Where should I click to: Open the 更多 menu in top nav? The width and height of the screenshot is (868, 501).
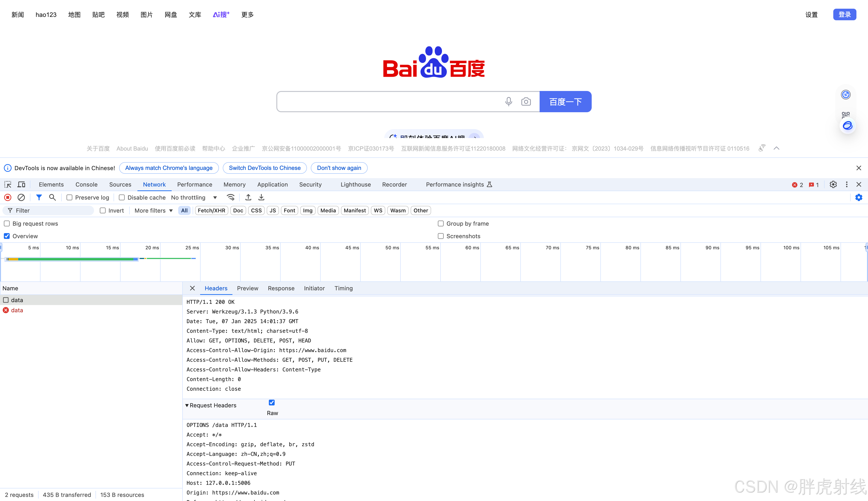point(248,14)
